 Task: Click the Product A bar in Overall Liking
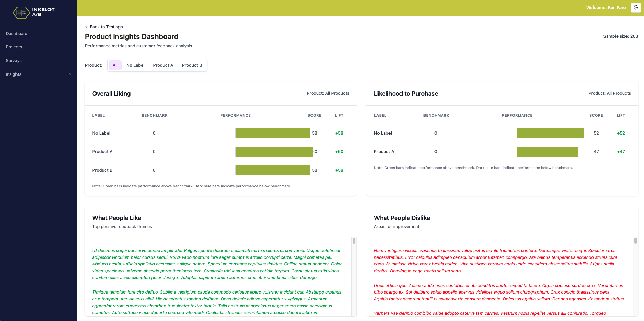point(274,152)
